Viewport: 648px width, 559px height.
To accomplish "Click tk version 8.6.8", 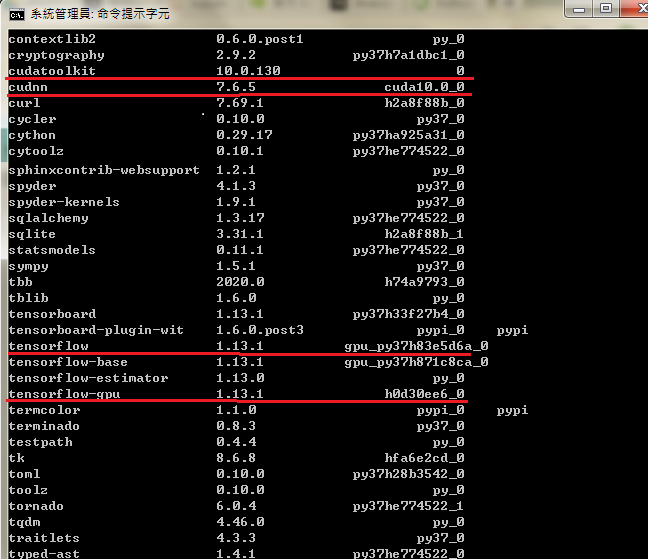I will click(236, 458).
